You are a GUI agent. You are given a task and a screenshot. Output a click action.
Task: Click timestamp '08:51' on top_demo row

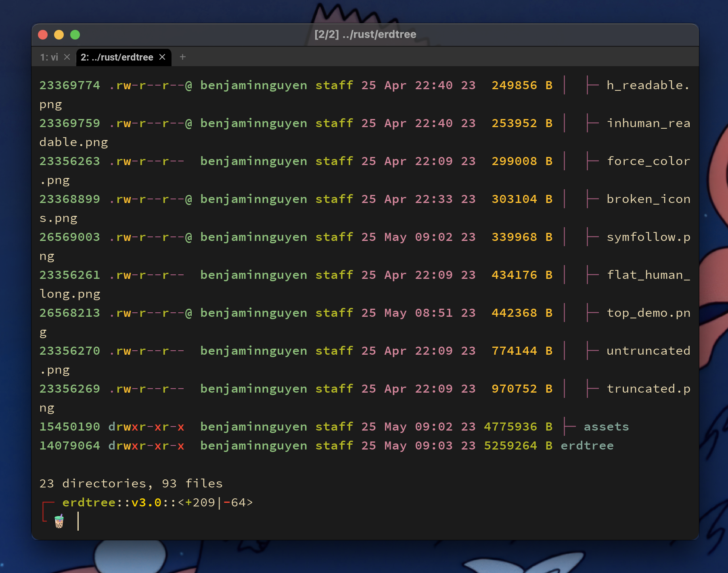(434, 313)
